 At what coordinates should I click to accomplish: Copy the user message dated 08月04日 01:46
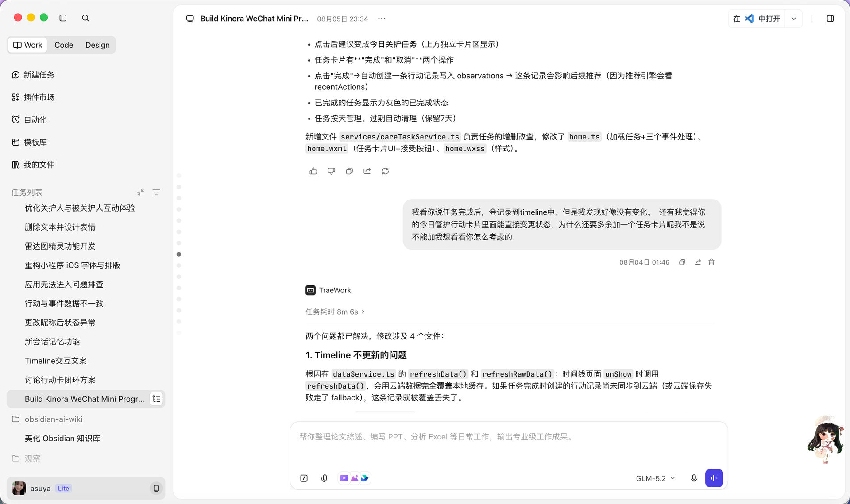[682, 262]
